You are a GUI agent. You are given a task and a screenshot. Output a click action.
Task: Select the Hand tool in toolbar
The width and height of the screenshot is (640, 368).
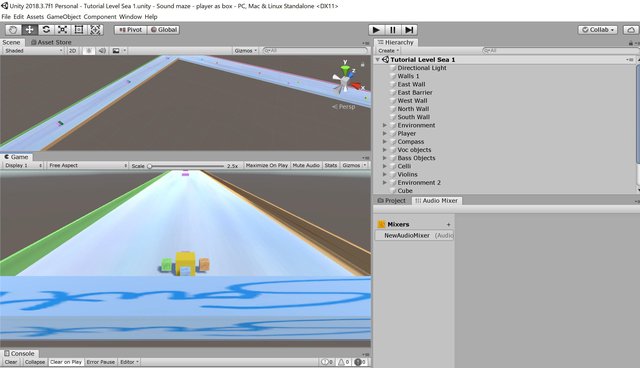click(13, 30)
